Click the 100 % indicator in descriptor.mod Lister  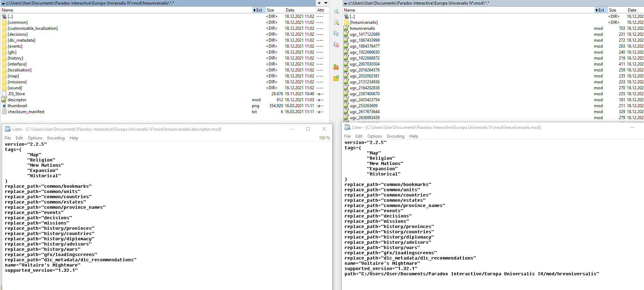click(324, 138)
